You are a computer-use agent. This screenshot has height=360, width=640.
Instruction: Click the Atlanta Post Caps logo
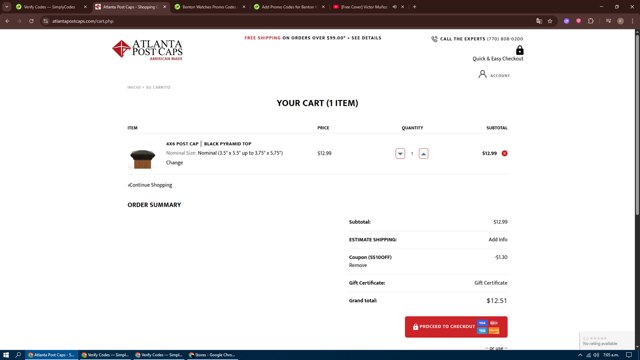[147, 50]
